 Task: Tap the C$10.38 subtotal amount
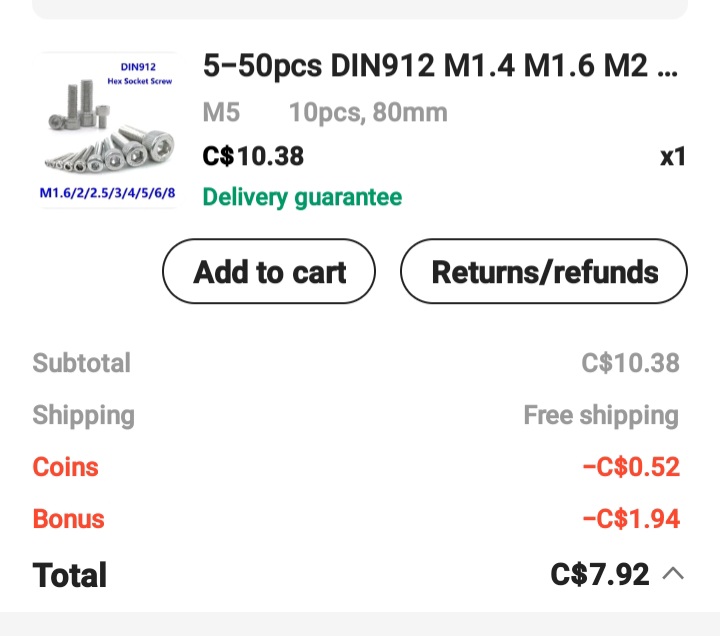[x=630, y=363]
